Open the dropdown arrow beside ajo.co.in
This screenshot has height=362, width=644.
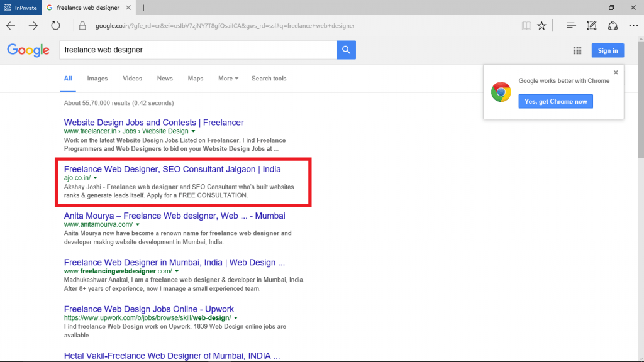click(95, 178)
